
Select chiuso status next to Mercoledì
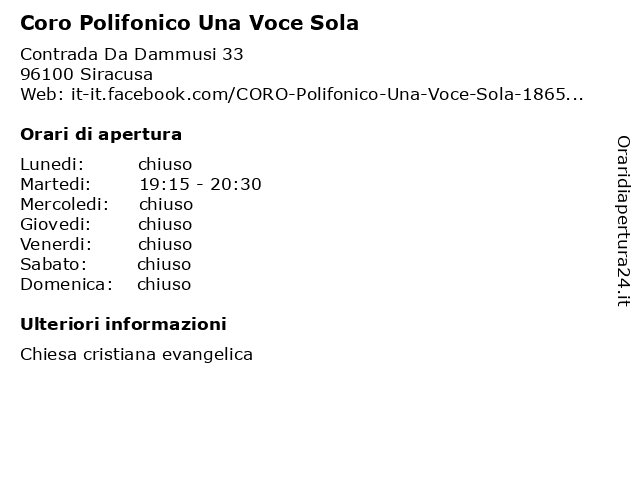pos(166,204)
